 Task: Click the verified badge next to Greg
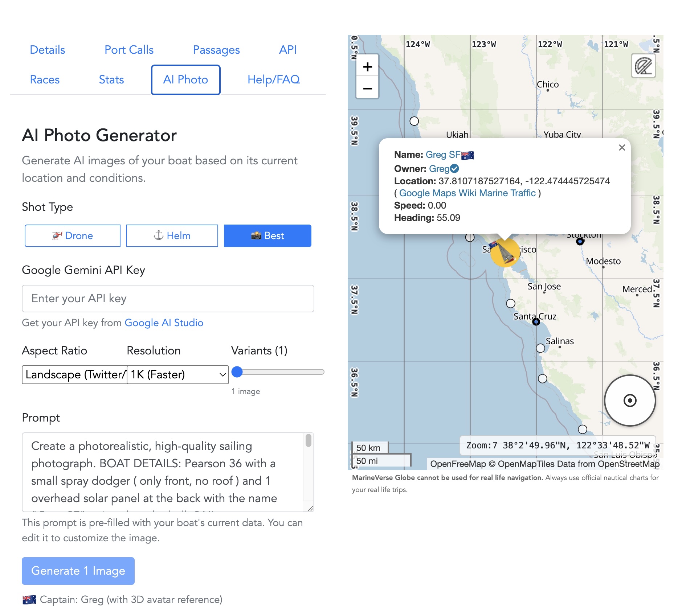tap(454, 169)
